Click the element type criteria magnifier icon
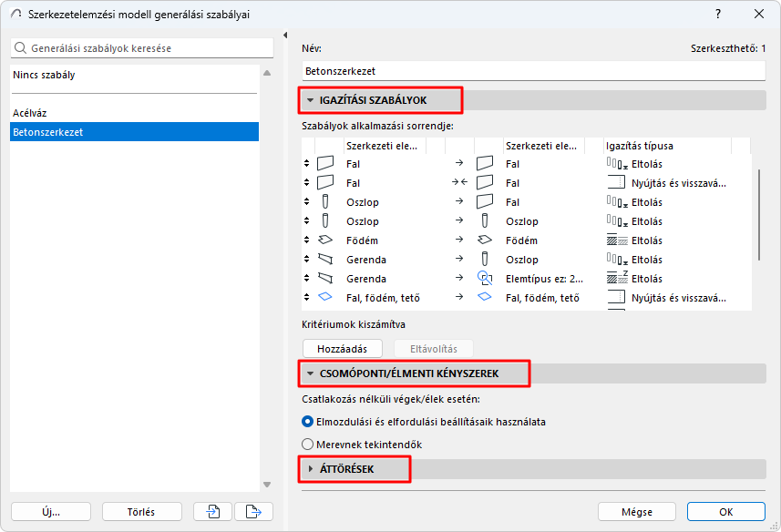781x532 pixels. (x=485, y=279)
